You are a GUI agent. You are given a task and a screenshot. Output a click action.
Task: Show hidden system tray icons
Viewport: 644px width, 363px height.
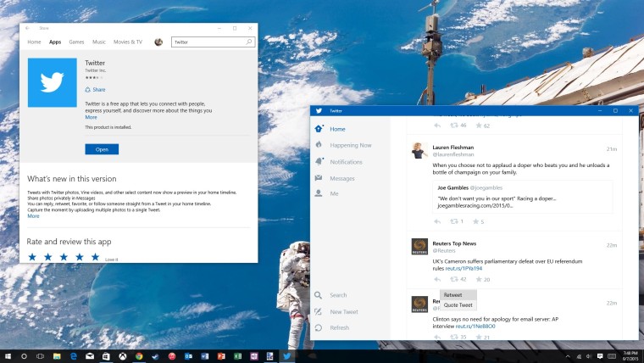568,356
